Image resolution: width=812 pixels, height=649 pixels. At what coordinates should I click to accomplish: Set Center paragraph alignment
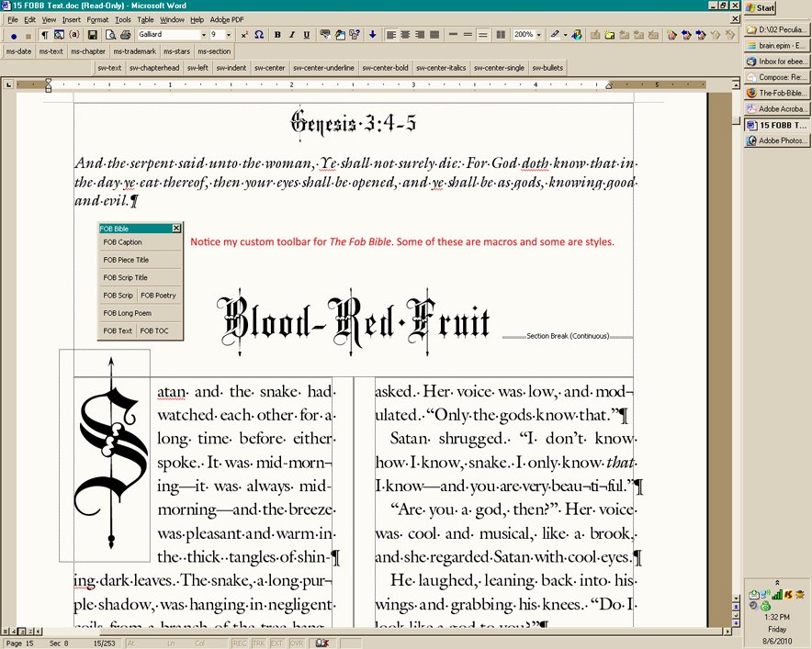405,35
